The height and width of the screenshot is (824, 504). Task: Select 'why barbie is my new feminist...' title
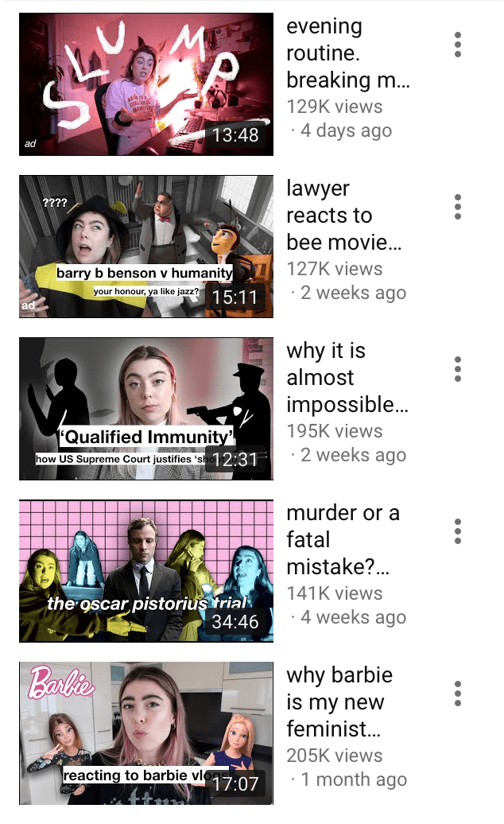(339, 702)
